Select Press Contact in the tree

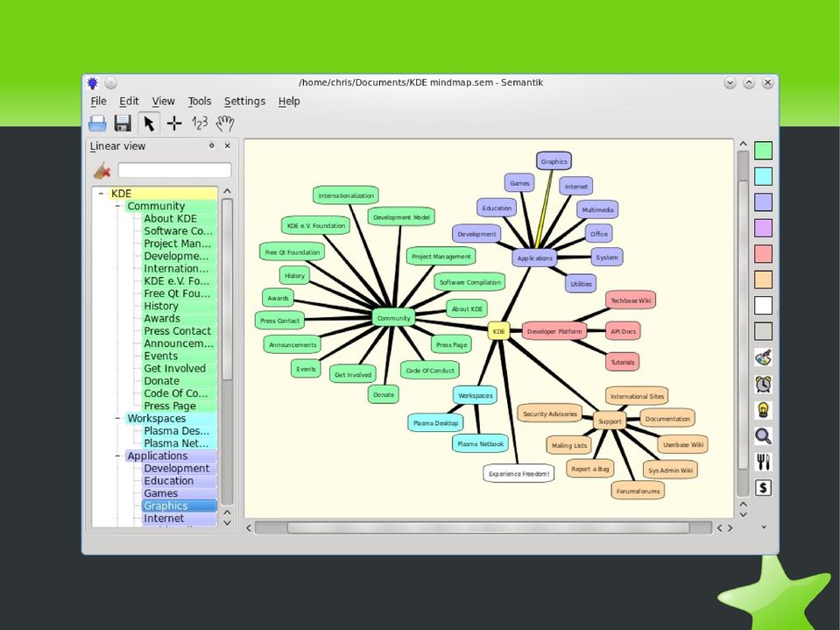[179, 331]
